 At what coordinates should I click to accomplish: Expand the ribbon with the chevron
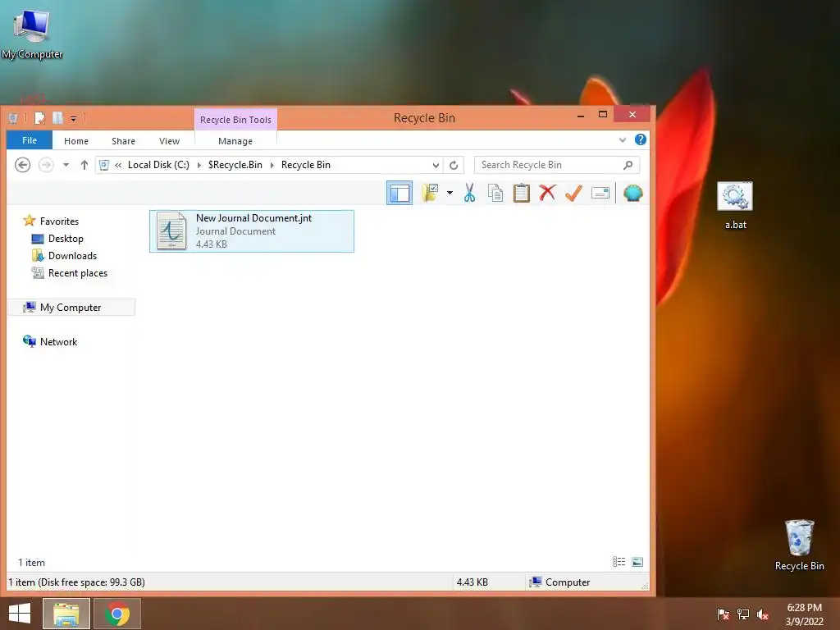pyautogui.click(x=623, y=140)
